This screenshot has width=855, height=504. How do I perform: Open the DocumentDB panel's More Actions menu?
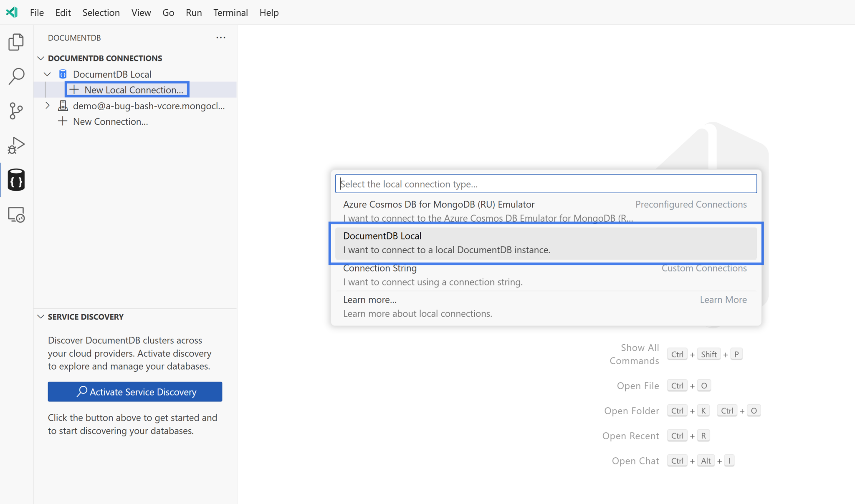pyautogui.click(x=221, y=38)
